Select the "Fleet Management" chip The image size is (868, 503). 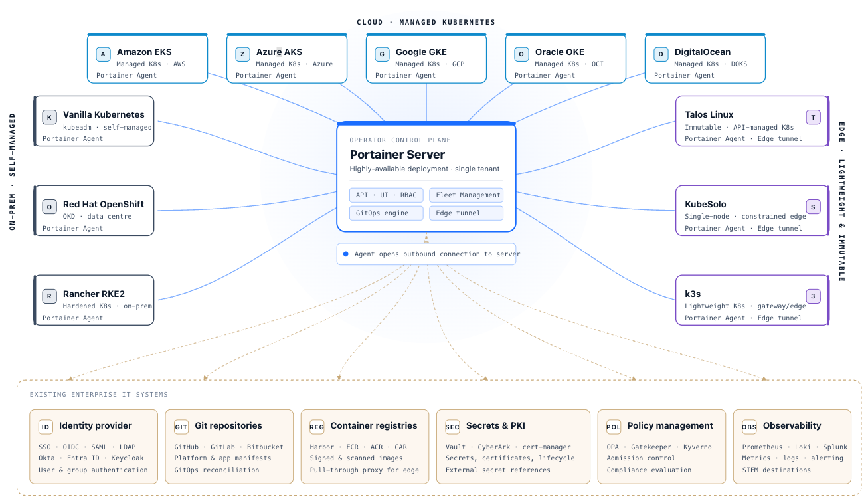466,195
